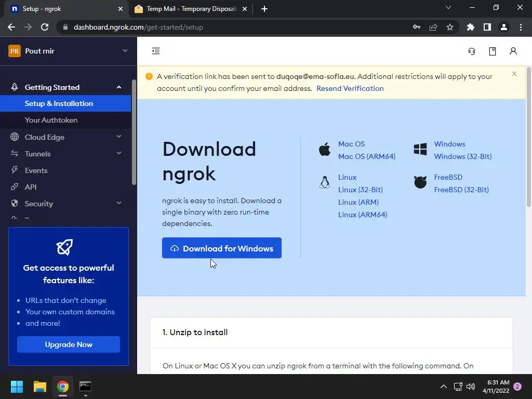This screenshot has width=532, height=399.
Task: Click the FreeBSD daemon icon
Action: click(x=420, y=182)
